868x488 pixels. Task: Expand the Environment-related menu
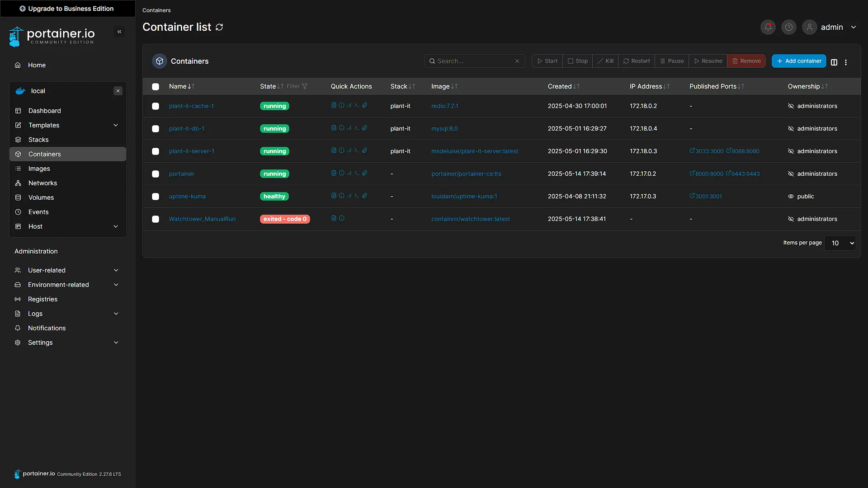click(x=68, y=285)
